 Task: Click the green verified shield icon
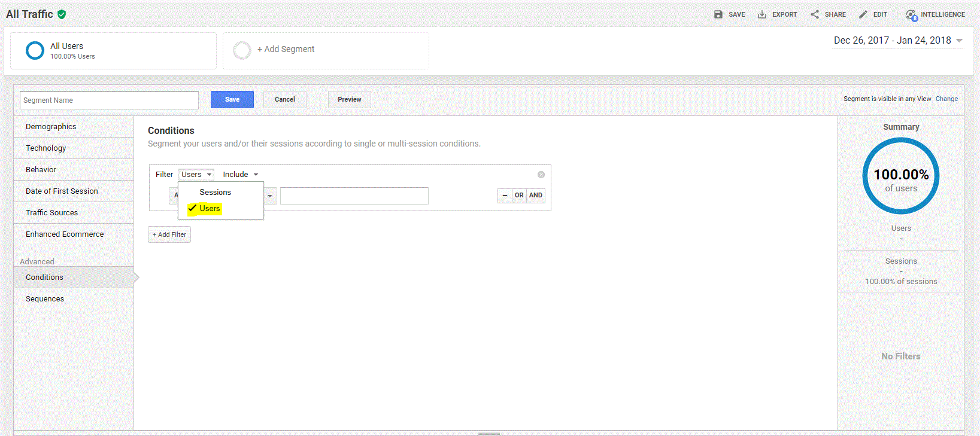tap(62, 14)
